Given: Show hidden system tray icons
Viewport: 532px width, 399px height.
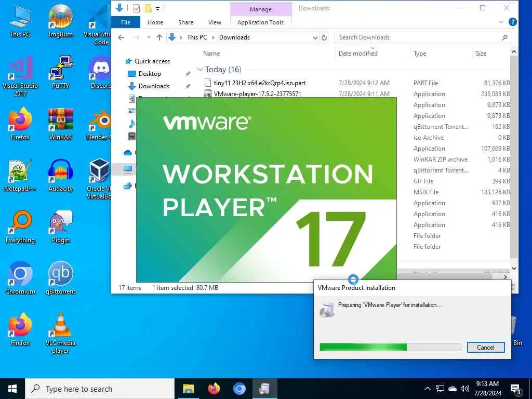Looking at the screenshot, I should [x=428, y=389].
